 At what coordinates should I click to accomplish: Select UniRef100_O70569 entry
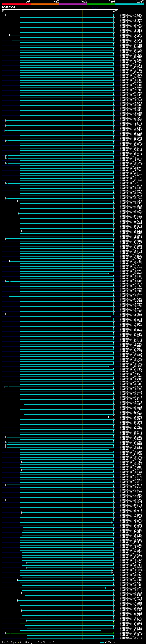click(131, 118)
